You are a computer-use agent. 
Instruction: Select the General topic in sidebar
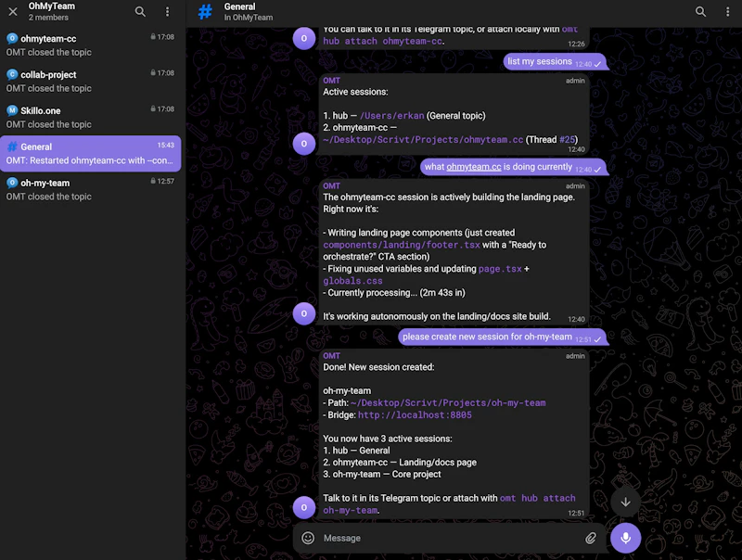tap(90, 153)
